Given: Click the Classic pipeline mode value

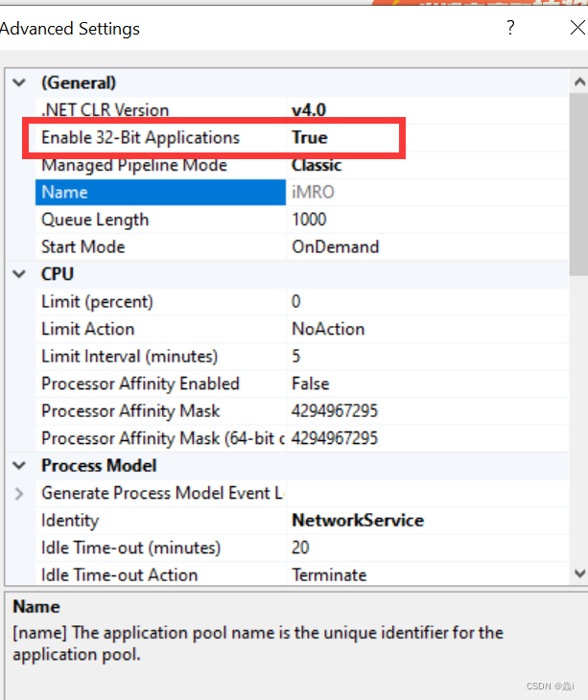Looking at the screenshot, I should coord(317,165).
